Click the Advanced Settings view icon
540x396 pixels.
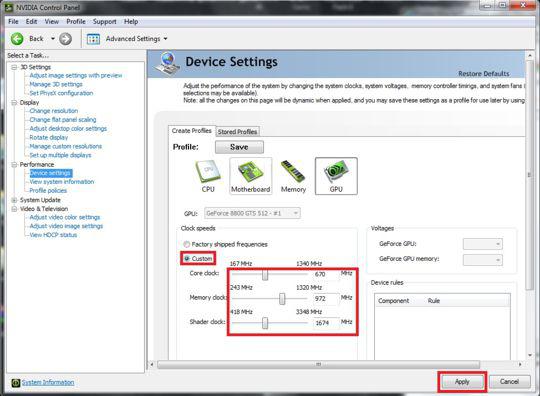[93, 39]
